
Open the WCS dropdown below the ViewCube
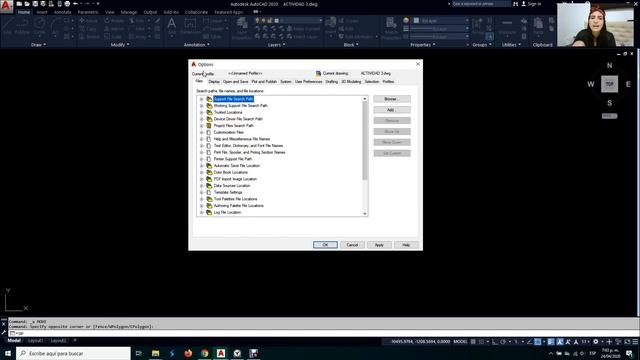(609, 116)
